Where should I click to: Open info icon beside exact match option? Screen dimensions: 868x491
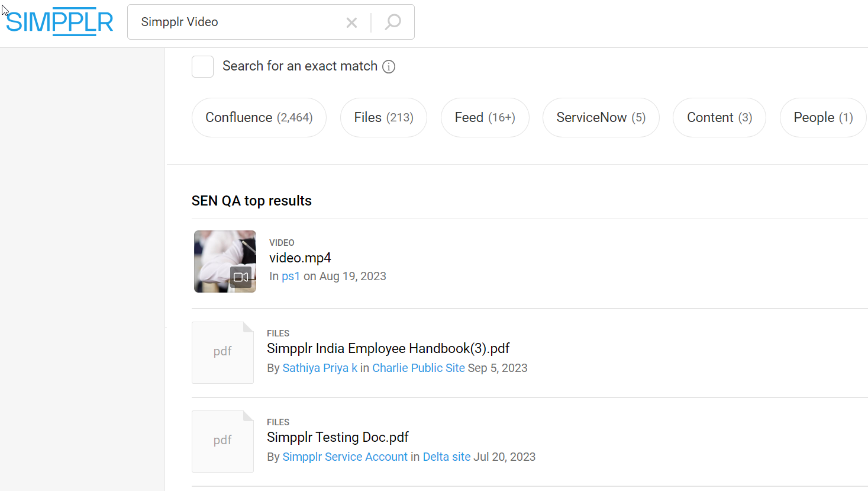click(x=389, y=66)
